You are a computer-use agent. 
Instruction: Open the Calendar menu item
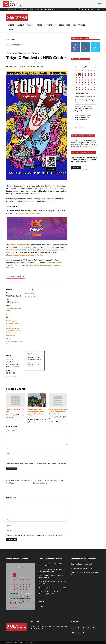click(x=20, y=25)
